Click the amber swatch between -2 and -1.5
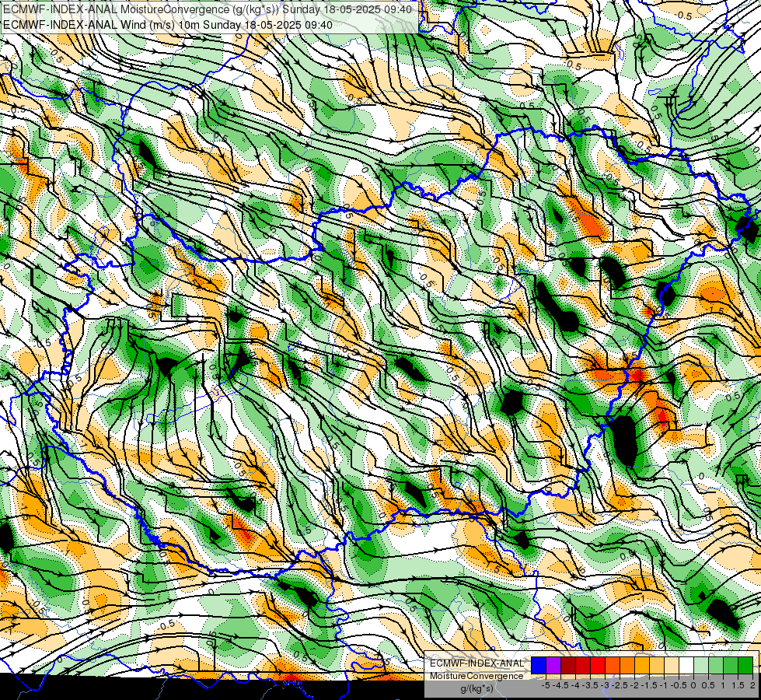 (x=642, y=665)
